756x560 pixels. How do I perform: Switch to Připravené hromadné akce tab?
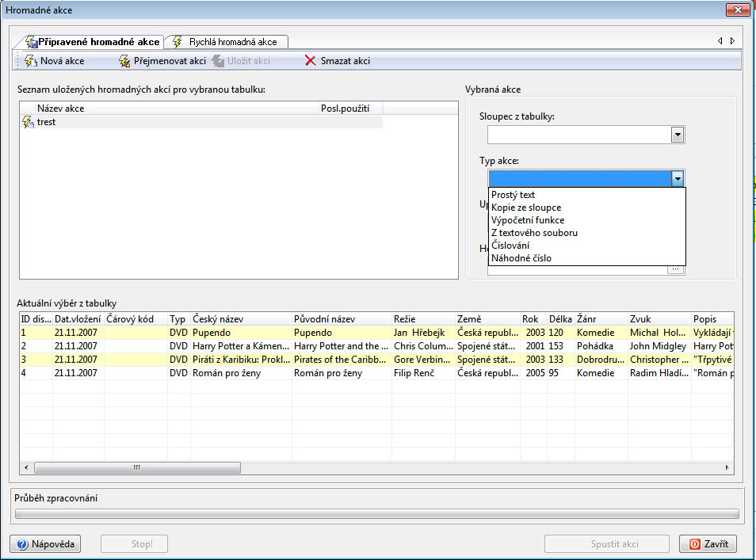pyautogui.click(x=92, y=42)
